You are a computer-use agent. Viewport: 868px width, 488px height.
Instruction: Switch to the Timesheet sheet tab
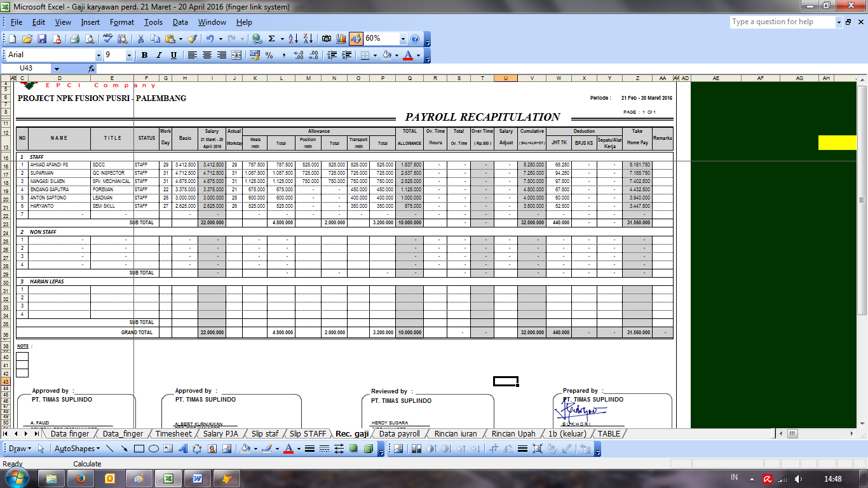click(173, 434)
